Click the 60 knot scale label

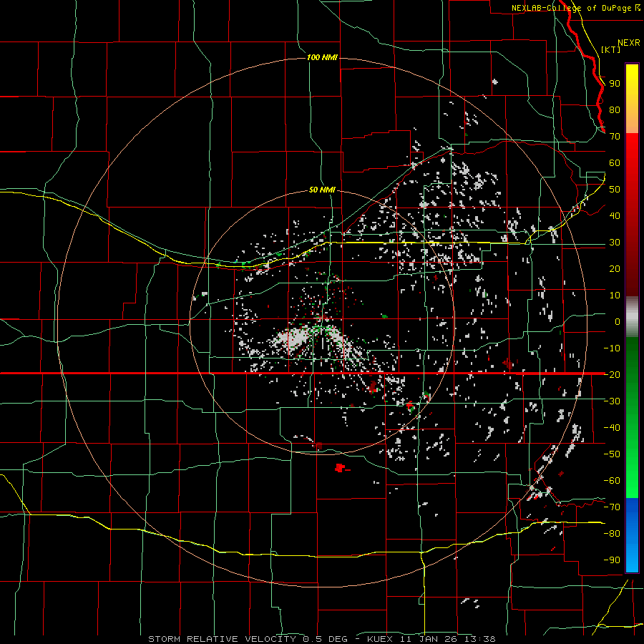point(615,163)
